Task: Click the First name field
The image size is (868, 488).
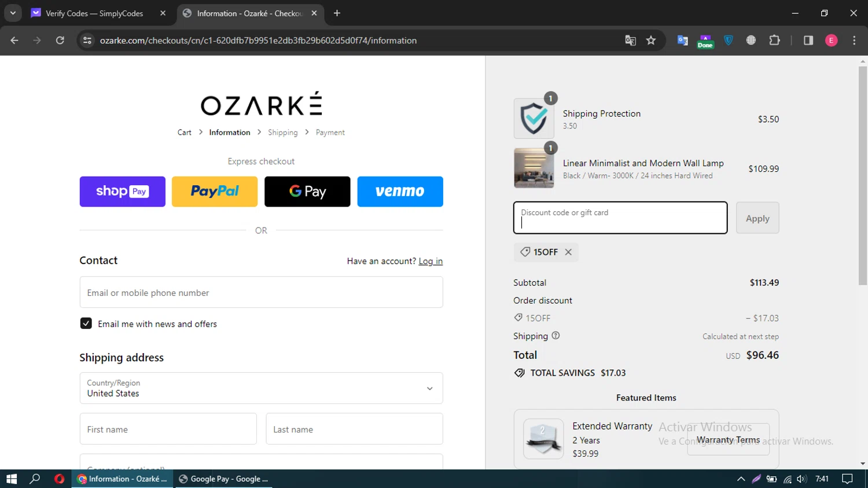Action: click(168, 429)
